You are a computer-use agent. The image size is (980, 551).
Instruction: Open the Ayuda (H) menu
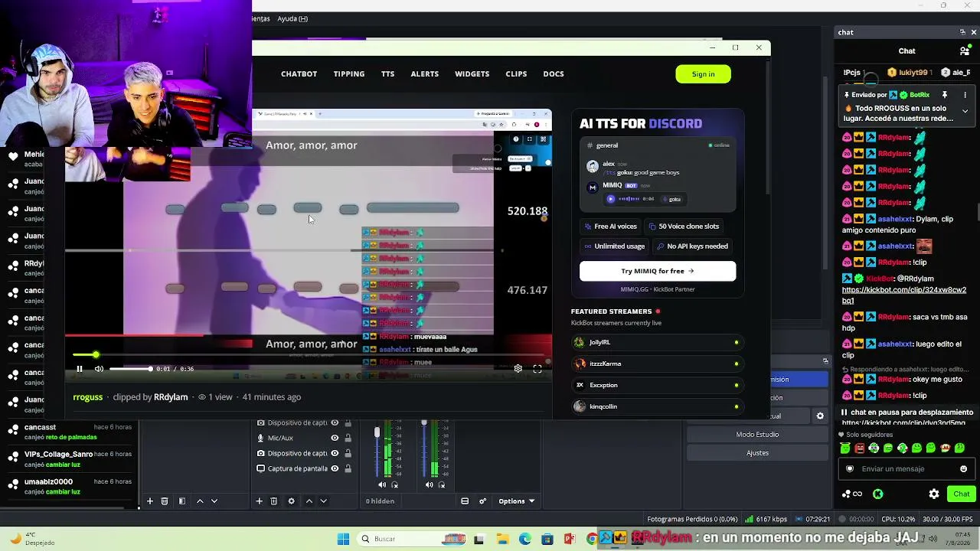292,18
